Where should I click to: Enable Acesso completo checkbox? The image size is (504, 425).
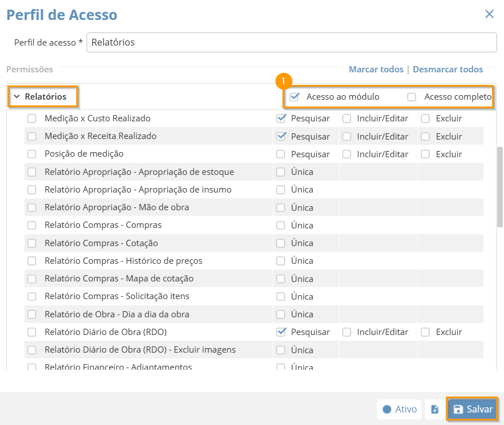pos(412,97)
